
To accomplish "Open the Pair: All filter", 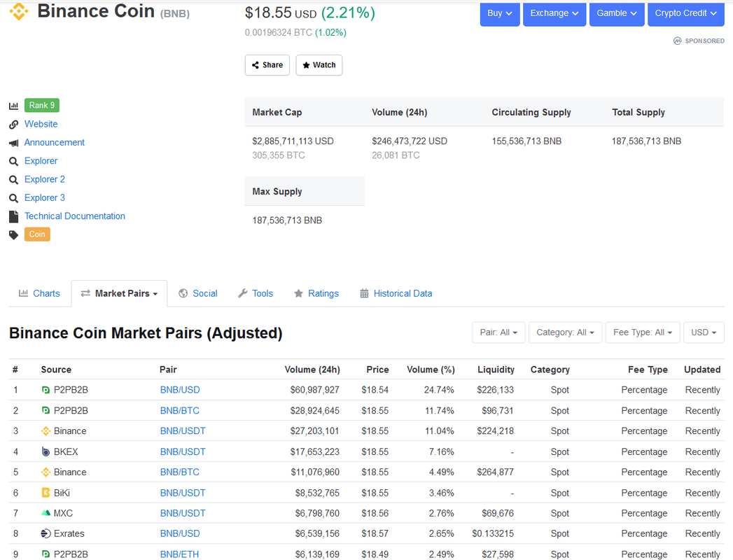I will (x=498, y=332).
